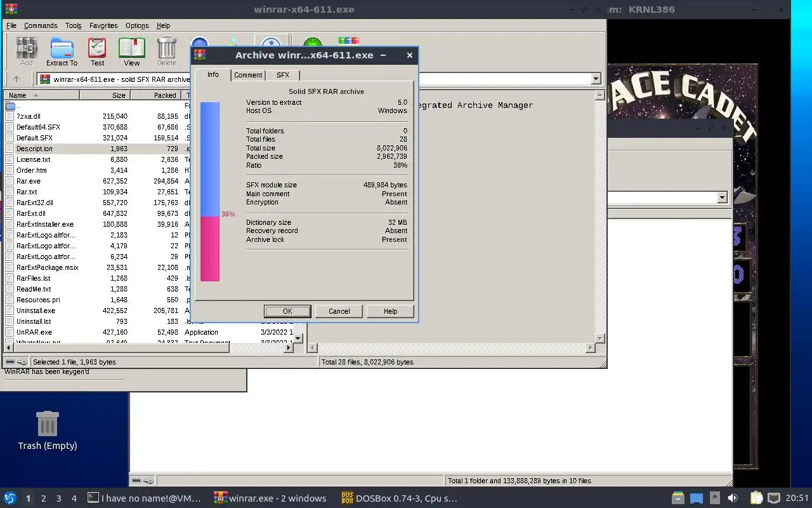The width and height of the screenshot is (812, 508).
Task: Open the File menu
Action: click(x=11, y=25)
